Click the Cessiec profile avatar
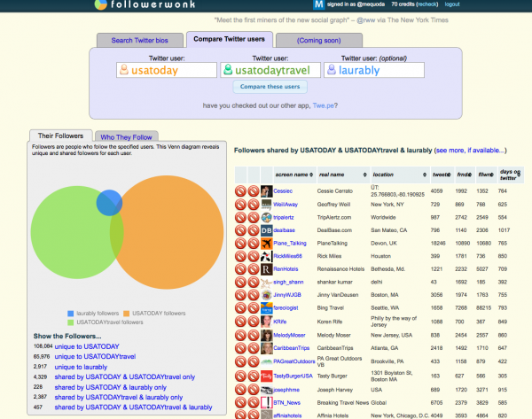This screenshot has height=419, width=532. (x=266, y=191)
